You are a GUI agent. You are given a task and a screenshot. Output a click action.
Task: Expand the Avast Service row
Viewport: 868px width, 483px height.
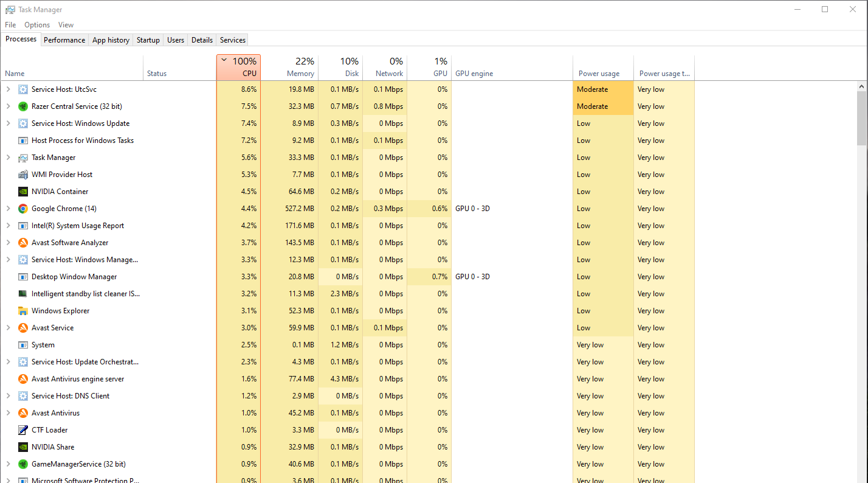coord(8,328)
